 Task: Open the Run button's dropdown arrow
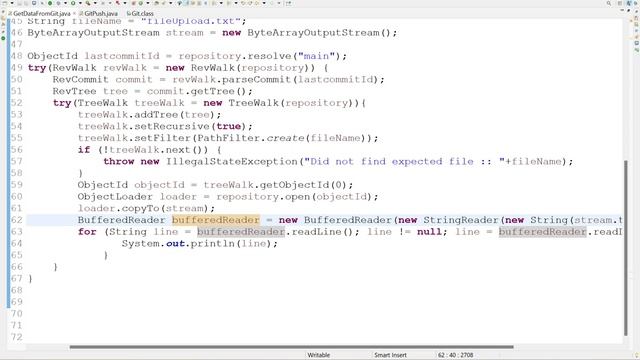point(80,3)
